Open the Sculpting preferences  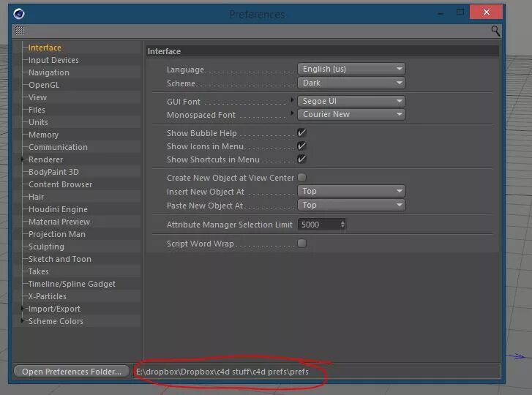(x=46, y=247)
